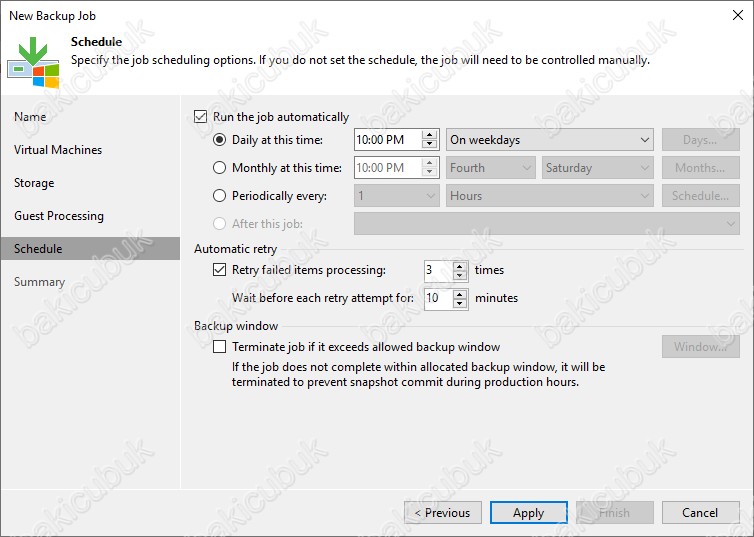The image size is (754, 537).
Task: Click the Schedule... button
Action: point(701,196)
